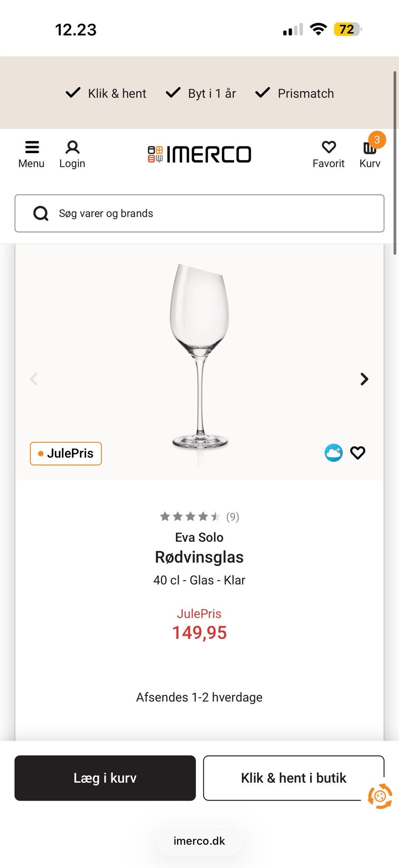
Task: Toggle favorite heart on product image
Action: pos(357,453)
